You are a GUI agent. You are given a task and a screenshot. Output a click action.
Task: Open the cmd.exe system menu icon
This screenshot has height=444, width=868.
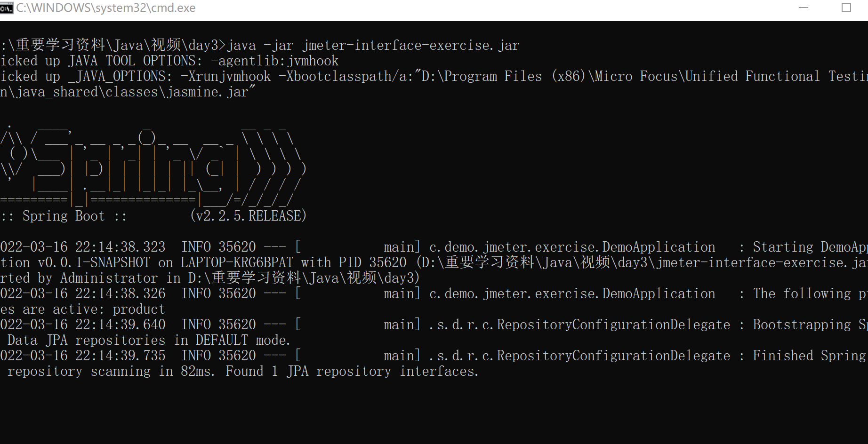point(6,8)
